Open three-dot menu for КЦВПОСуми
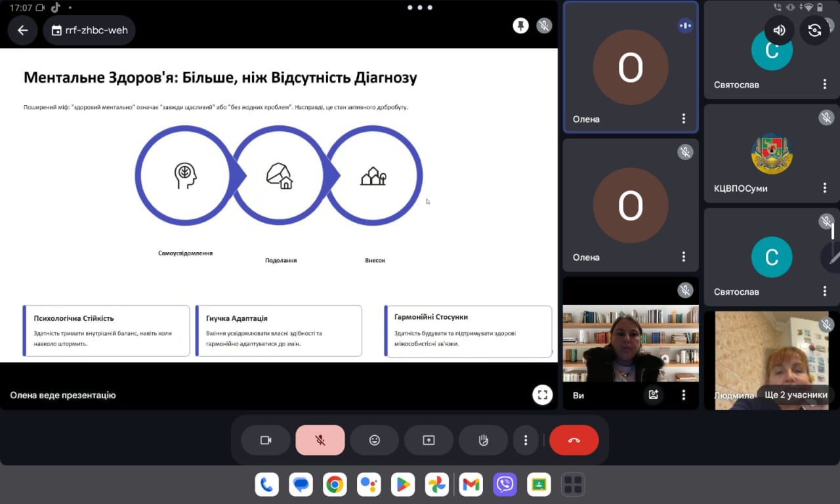840x504 pixels. pos(825,188)
